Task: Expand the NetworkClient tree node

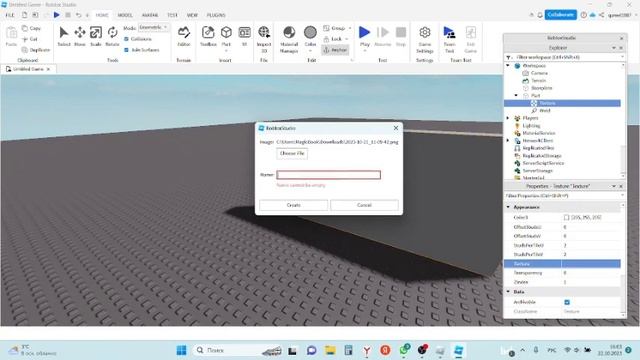Action: coord(508,140)
